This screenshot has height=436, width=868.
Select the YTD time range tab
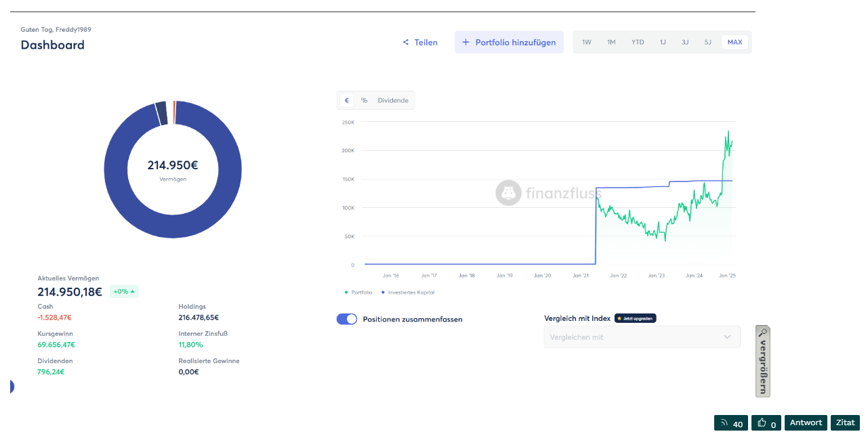[x=638, y=42]
